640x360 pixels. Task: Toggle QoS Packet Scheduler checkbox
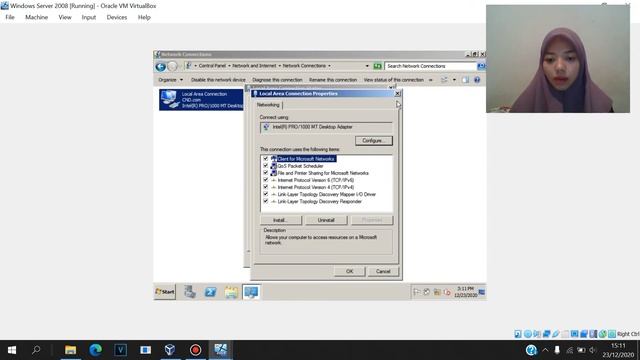(266, 166)
